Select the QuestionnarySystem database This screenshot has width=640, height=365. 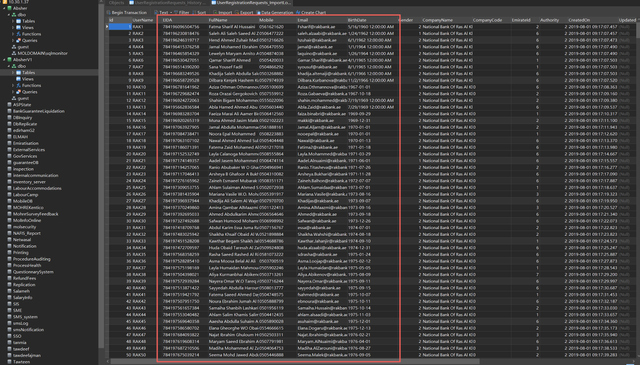tap(33, 272)
